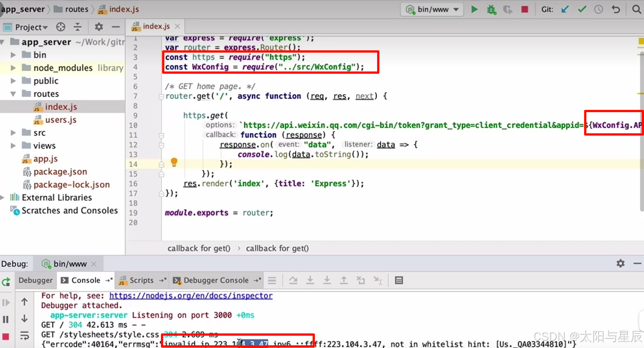Viewport: 644px width, 348px height.
Task: Commit changes with Git green checkmark
Action: click(x=582, y=9)
